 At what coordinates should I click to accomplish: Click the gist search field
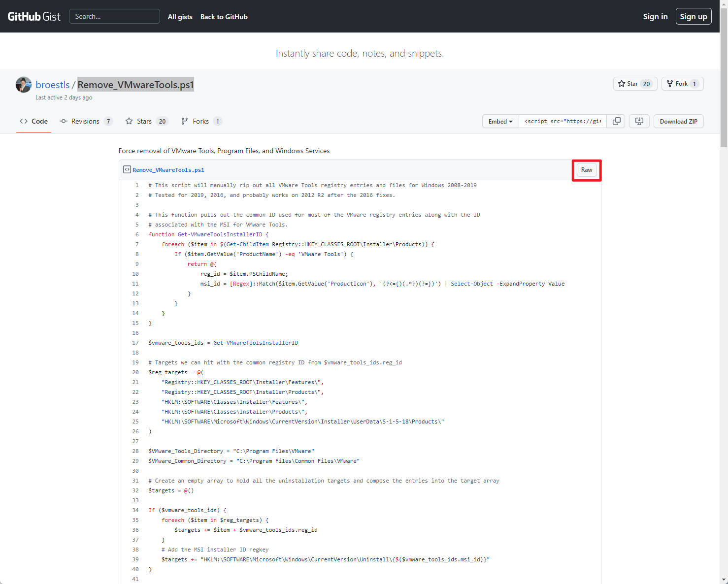[114, 16]
